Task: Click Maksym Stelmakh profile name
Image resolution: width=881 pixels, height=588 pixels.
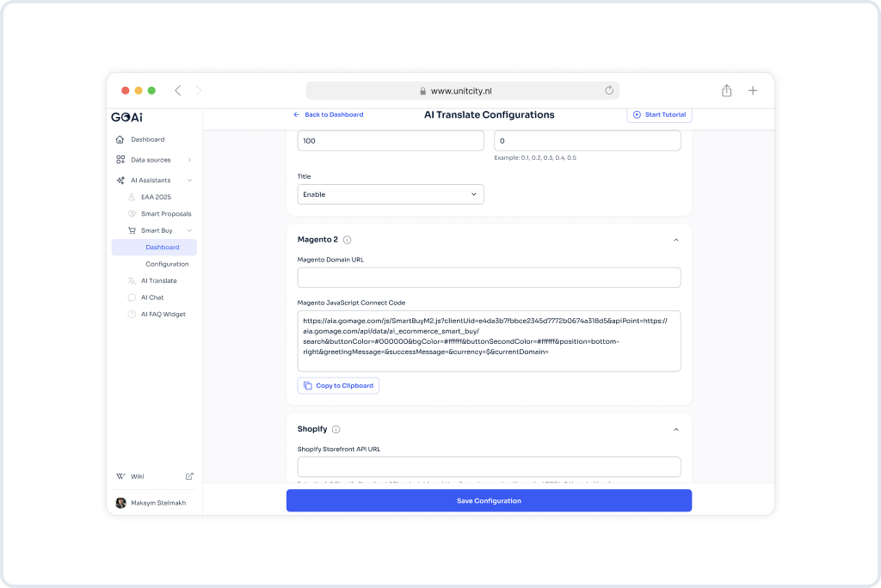Action: pyautogui.click(x=158, y=503)
